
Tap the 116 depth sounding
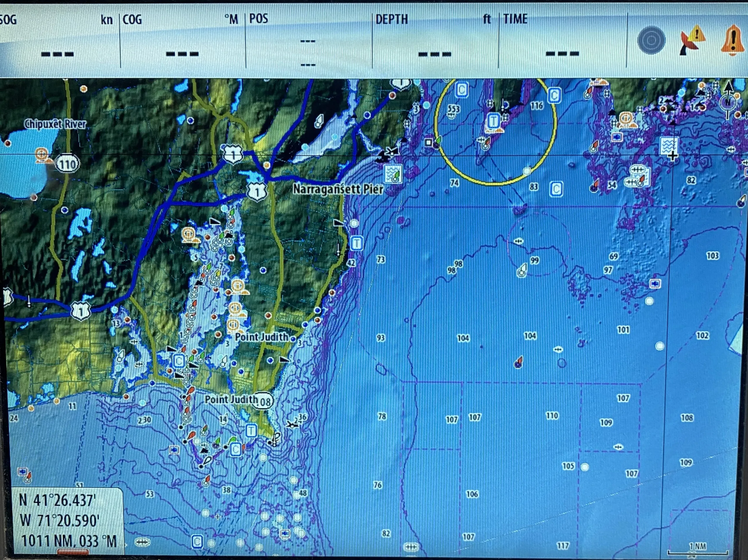point(536,106)
